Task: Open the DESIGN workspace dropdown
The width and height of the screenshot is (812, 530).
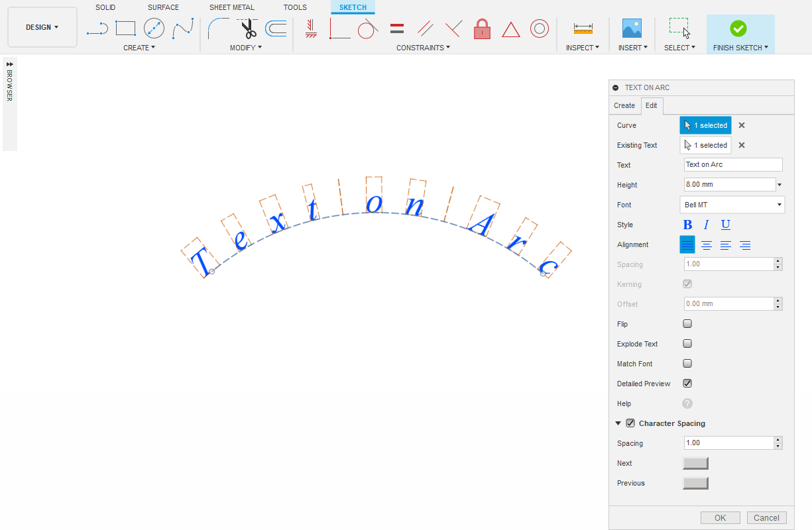Action: (x=42, y=27)
